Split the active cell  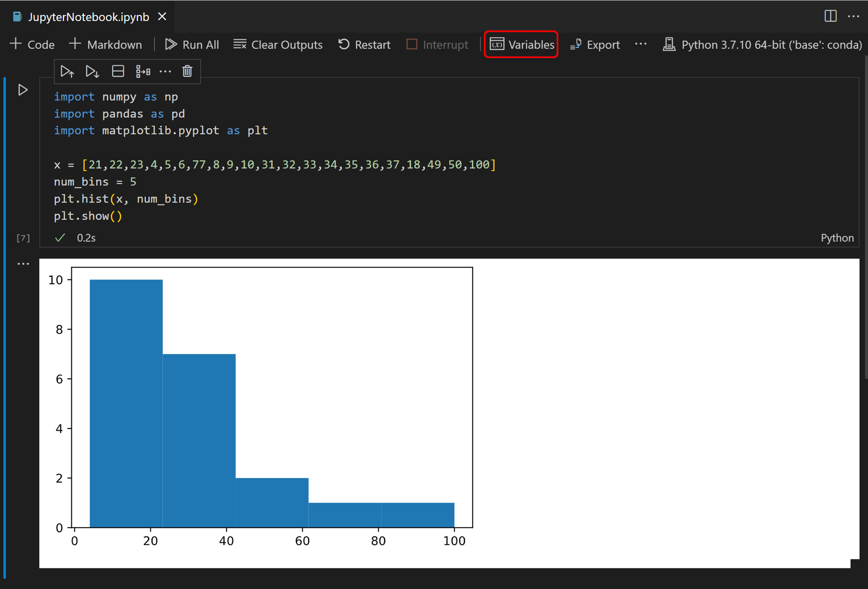coord(118,71)
